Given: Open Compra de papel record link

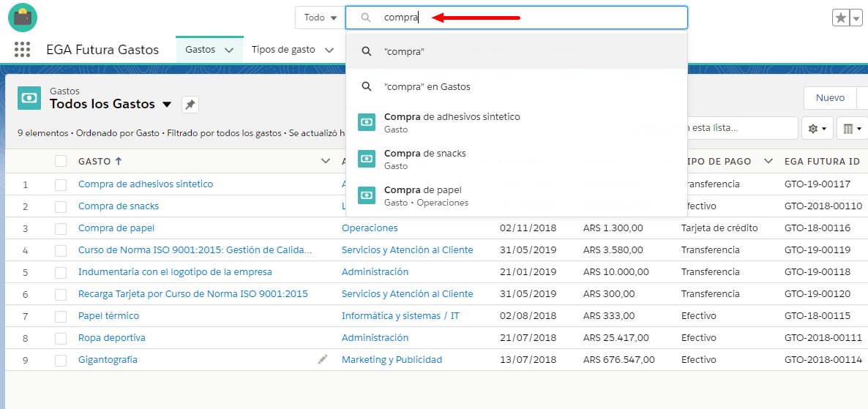Looking at the screenshot, I should click(x=116, y=228).
